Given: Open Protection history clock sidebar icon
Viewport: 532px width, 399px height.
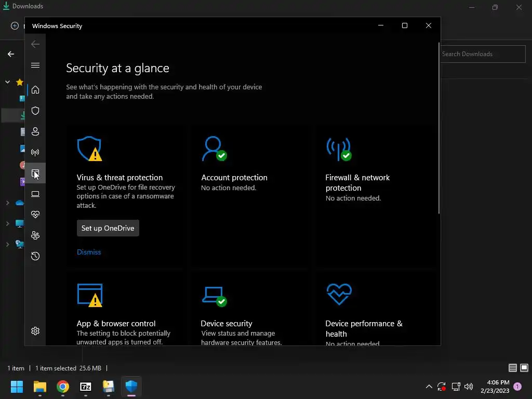Looking at the screenshot, I should coord(35,256).
